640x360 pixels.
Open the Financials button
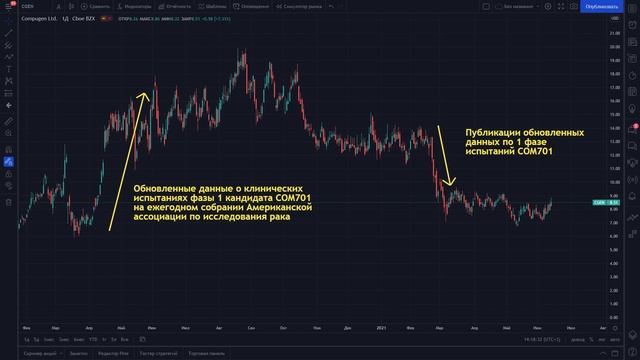pyautogui.click(x=174, y=6)
